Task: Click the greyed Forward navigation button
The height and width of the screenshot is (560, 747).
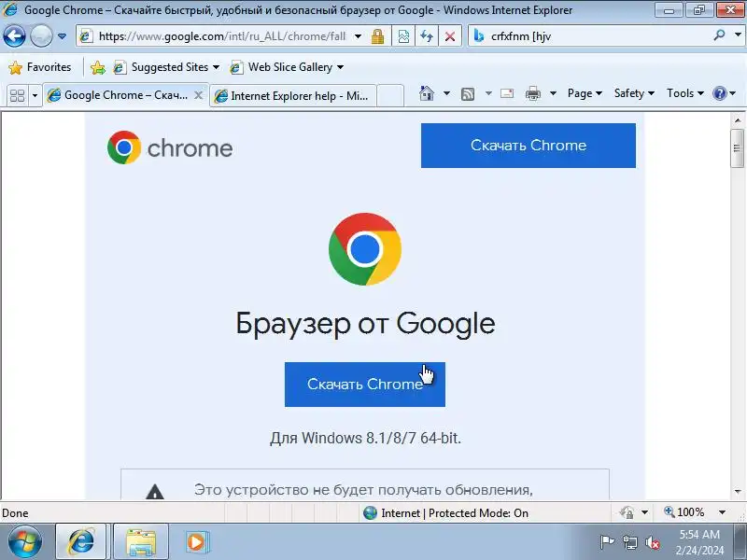Action: click(41, 35)
